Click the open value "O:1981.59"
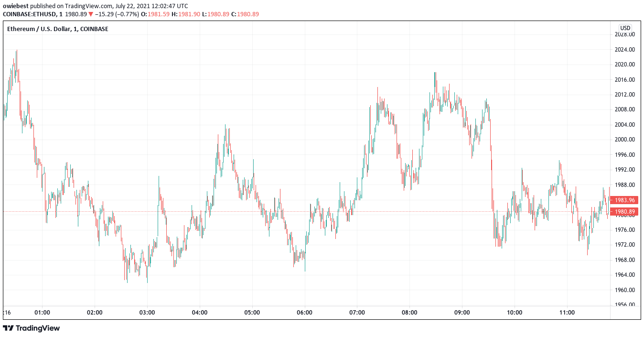 pos(156,14)
